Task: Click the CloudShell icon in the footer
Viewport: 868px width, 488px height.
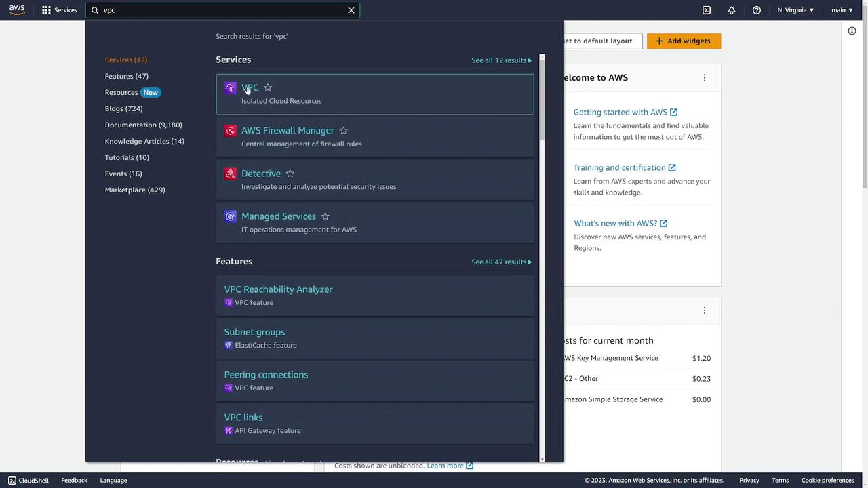Action: 12,480
